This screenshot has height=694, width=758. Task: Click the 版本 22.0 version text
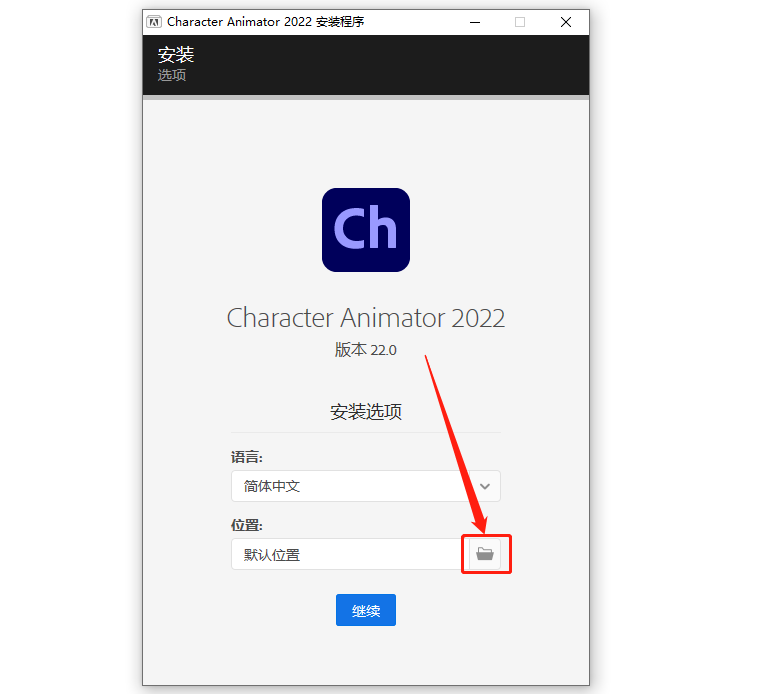[x=366, y=349]
